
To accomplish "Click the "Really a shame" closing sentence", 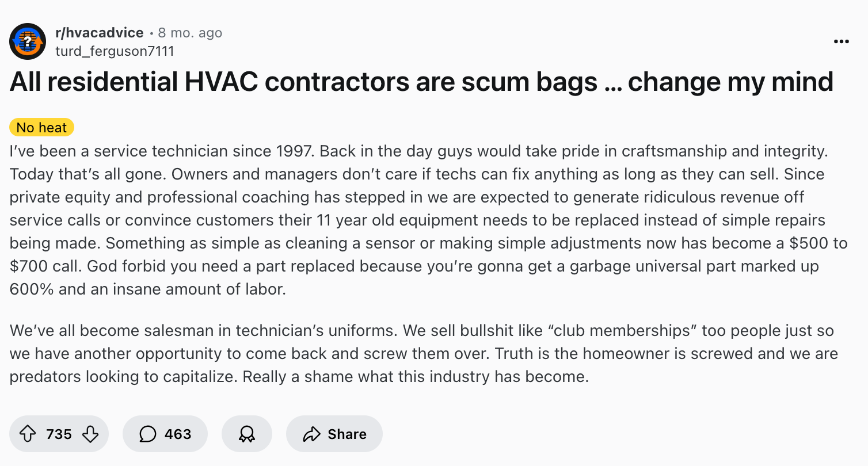I will (x=416, y=377).
